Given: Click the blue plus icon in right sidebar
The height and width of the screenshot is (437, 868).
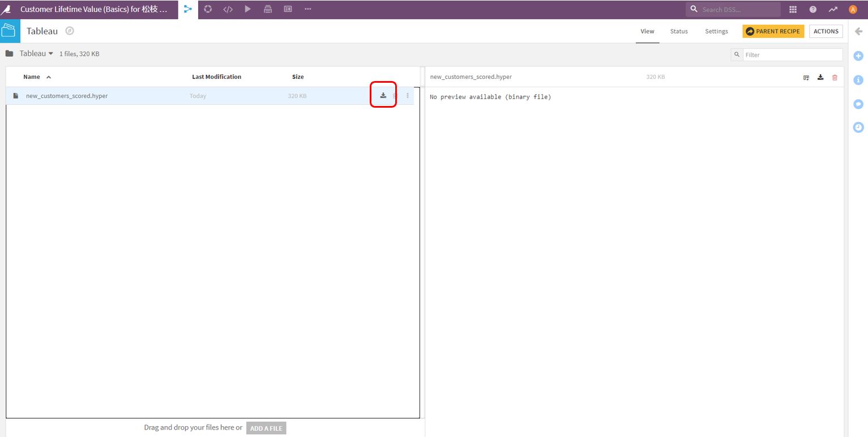Looking at the screenshot, I should 858,56.
